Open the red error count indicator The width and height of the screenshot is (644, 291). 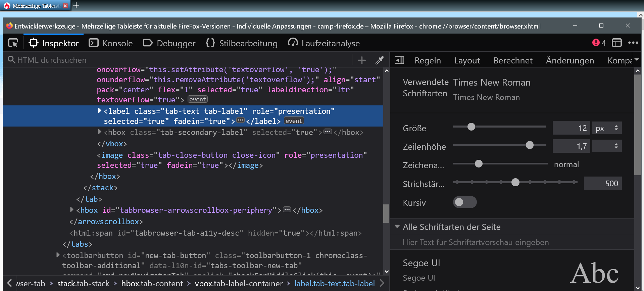599,43
